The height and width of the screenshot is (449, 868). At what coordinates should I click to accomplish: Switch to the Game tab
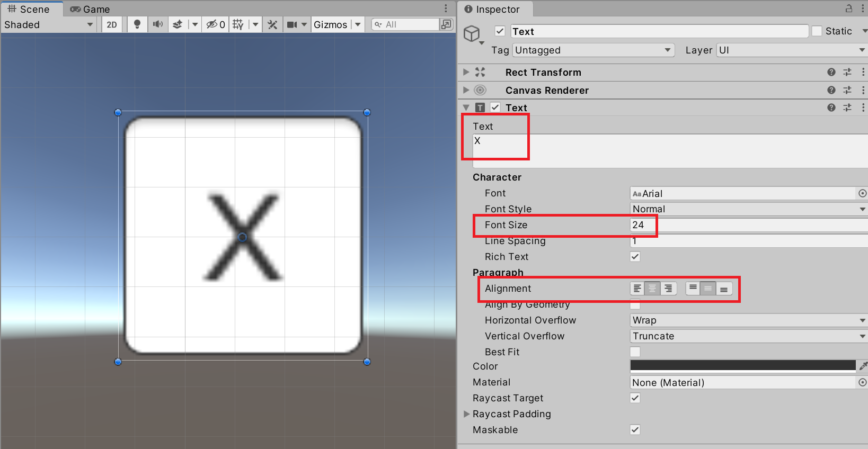click(90, 9)
